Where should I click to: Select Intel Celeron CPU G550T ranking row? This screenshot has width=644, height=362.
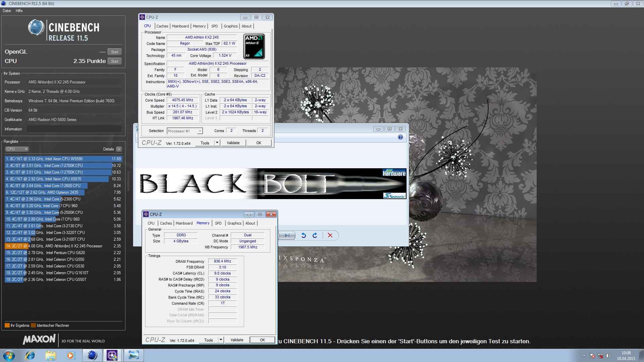[x=63, y=280]
